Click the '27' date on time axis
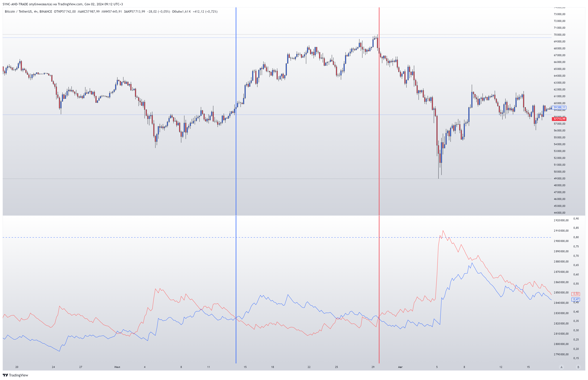588x380 pixels. coord(81,367)
